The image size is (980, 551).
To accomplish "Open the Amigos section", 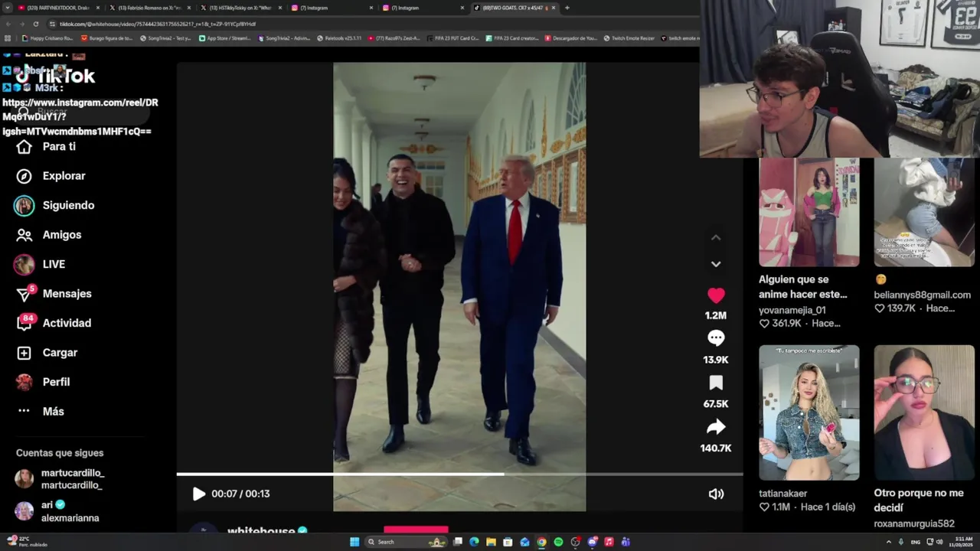I will click(50, 235).
